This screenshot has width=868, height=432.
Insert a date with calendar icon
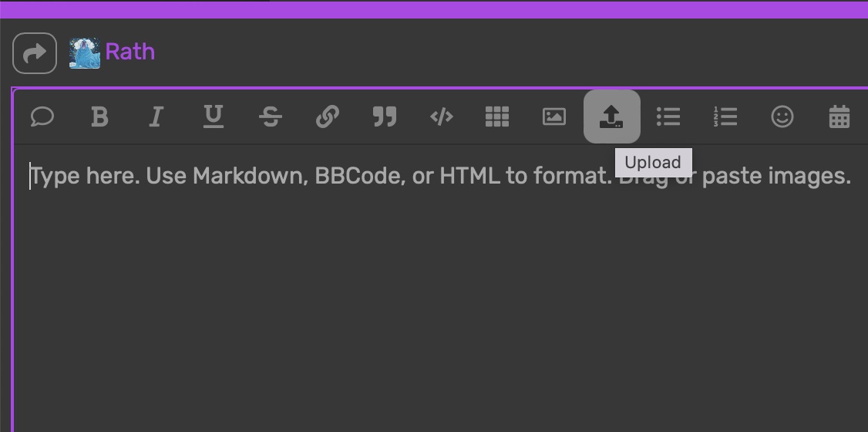click(x=839, y=116)
